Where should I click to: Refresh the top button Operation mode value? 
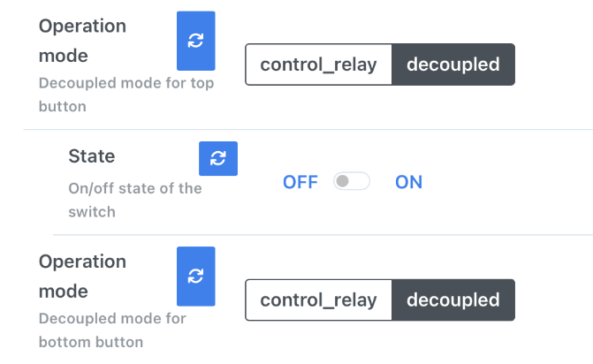pyautogui.click(x=196, y=41)
